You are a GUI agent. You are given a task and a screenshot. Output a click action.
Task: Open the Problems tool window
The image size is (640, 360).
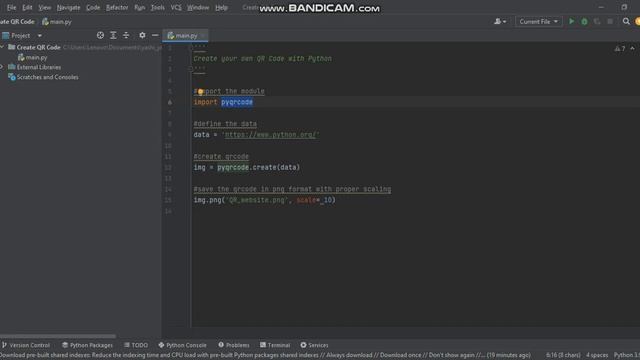(233, 345)
